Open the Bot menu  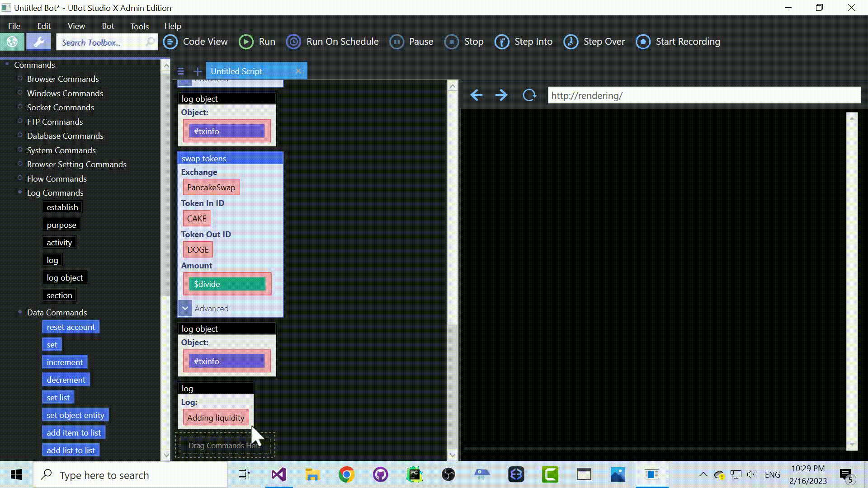pyautogui.click(x=108, y=26)
